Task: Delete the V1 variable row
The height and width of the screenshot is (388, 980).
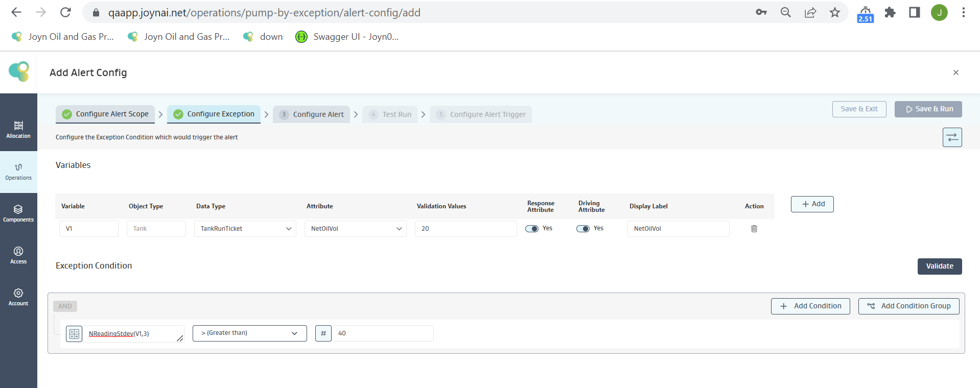Action: point(754,229)
